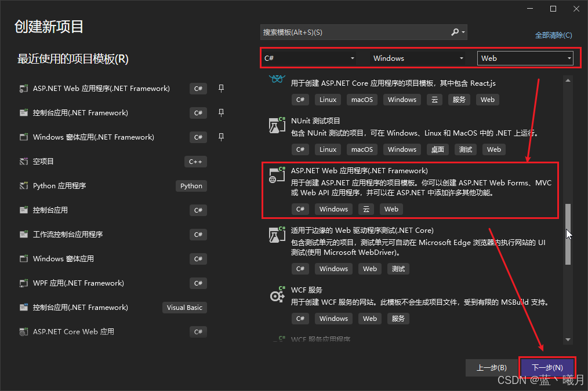Screen dimensions: 588x391
Task: Click the 桌面 tag under NUnit 测试项目
Action: [x=438, y=149]
